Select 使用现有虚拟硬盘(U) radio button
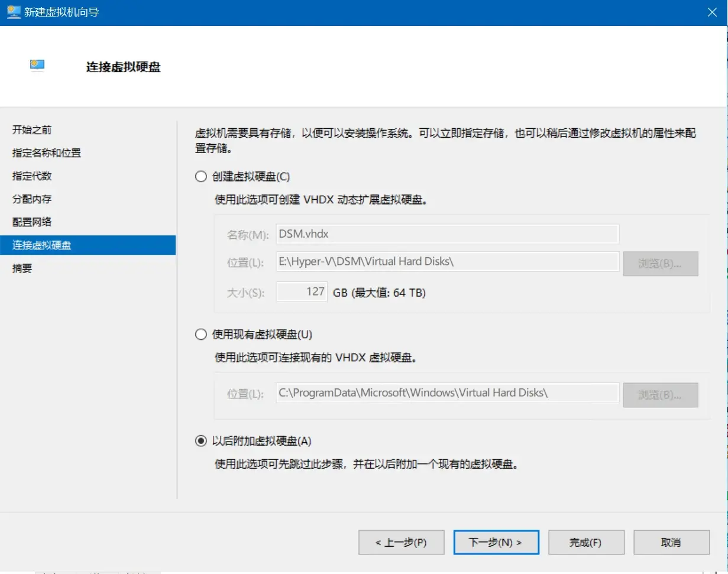The image size is (728, 574). tap(201, 335)
